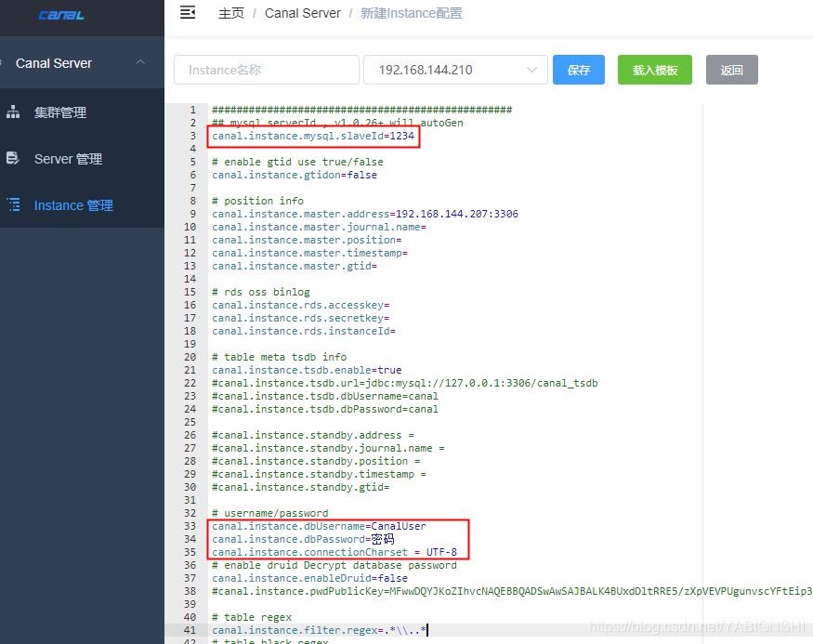813x644 pixels.
Task: Click the #canal.instance.standby.gtid= line
Action: (x=300, y=487)
